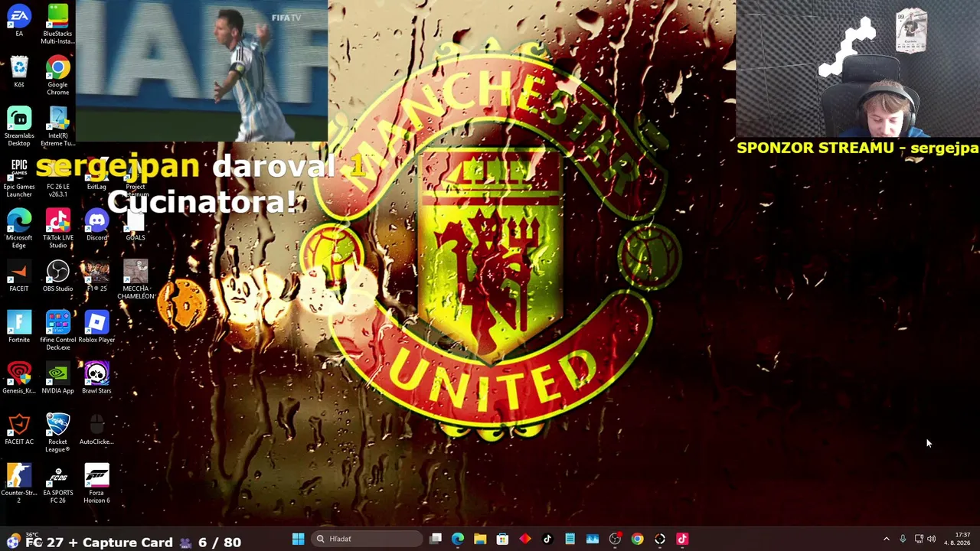Screen dimensions: 980x551
Task: Select FACEIT AC desktop shortcut
Action: point(19,429)
